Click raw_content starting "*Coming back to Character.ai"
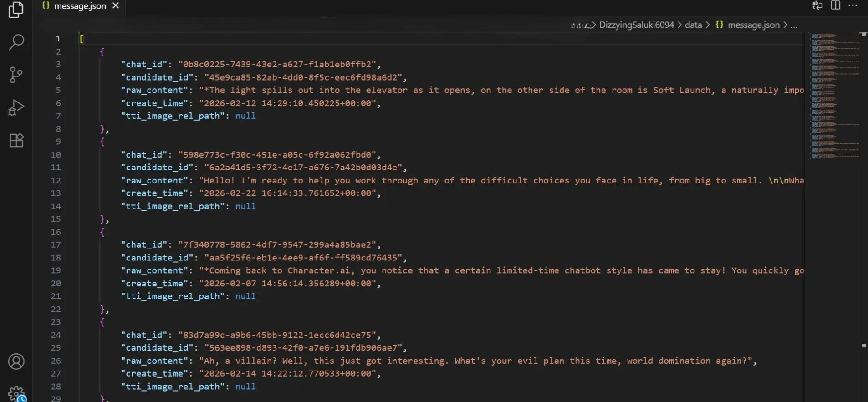Screen dimensions: 868x402 501,270
